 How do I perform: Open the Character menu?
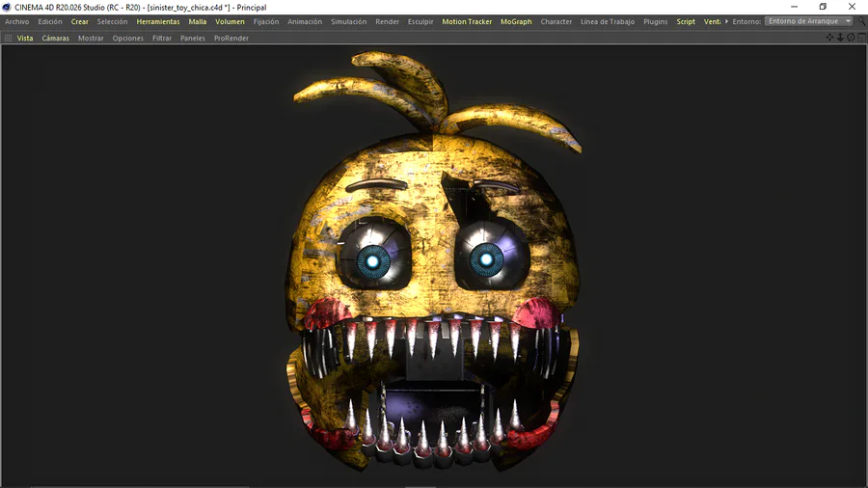(556, 21)
